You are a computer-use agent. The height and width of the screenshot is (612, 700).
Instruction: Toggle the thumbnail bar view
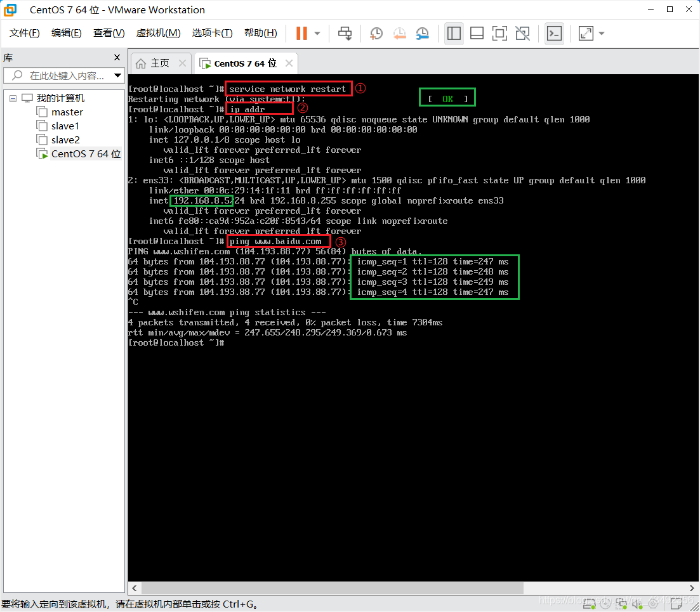click(477, 34)
